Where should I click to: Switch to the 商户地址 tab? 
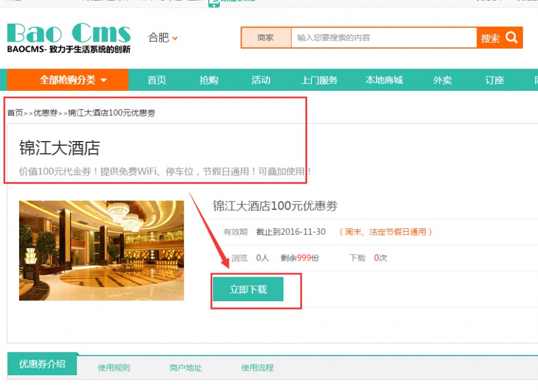pos(186,368)
